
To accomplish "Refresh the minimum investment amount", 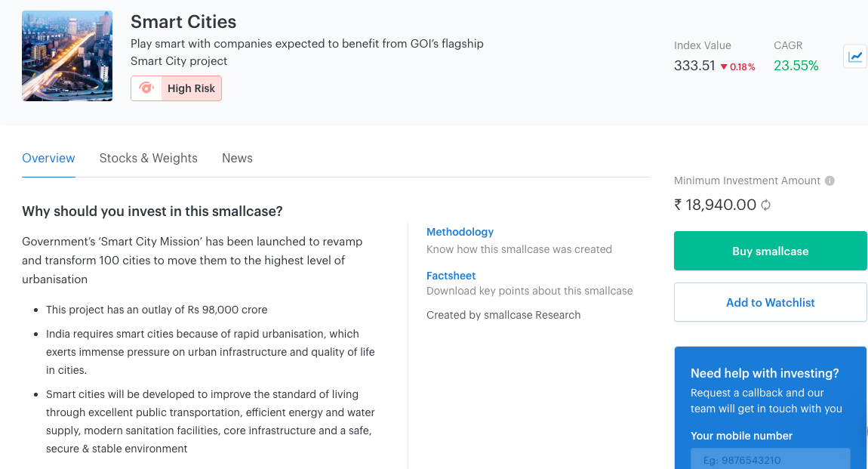I will tap(765, 205).
